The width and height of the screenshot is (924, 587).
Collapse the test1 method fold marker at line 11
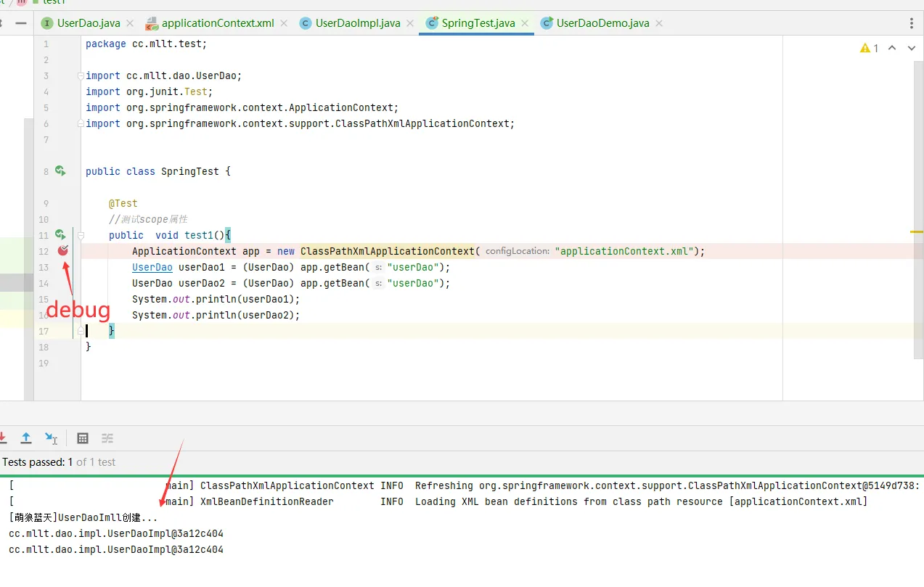(81, 235)
